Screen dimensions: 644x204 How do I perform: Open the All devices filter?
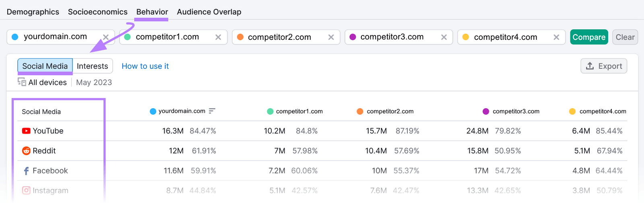pos(47,82)
